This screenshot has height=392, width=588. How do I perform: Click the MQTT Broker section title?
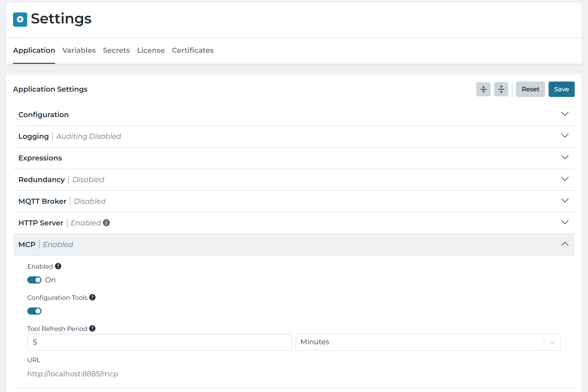pyautogui.click(x=42, y=201)
